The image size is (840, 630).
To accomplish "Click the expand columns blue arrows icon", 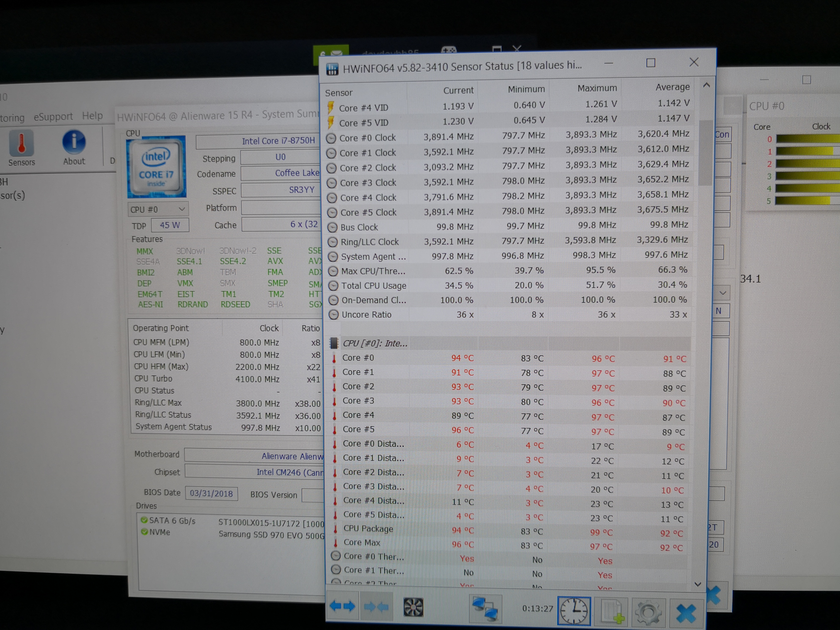I will coord(342,607).
